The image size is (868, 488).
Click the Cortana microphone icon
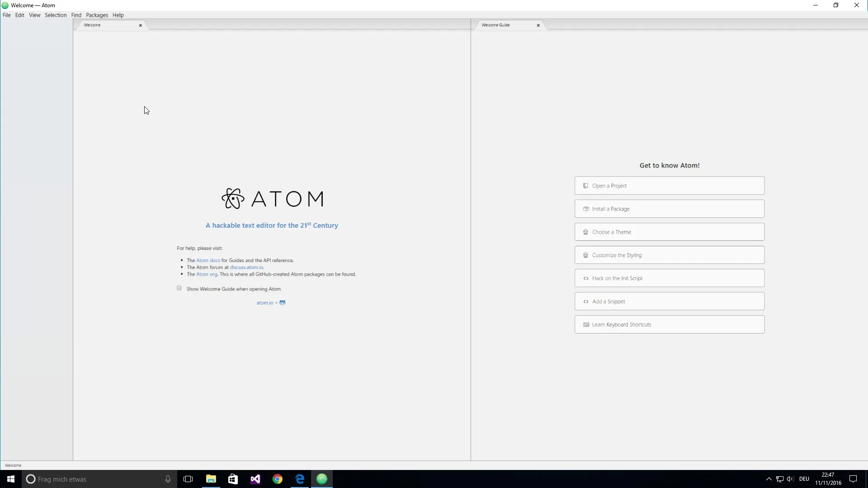click(x=168, y=479)
